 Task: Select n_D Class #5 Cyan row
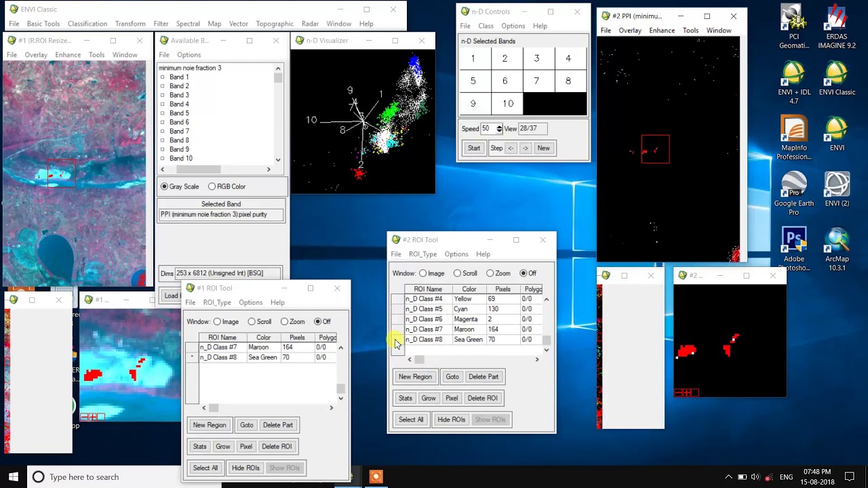(475, 309)
